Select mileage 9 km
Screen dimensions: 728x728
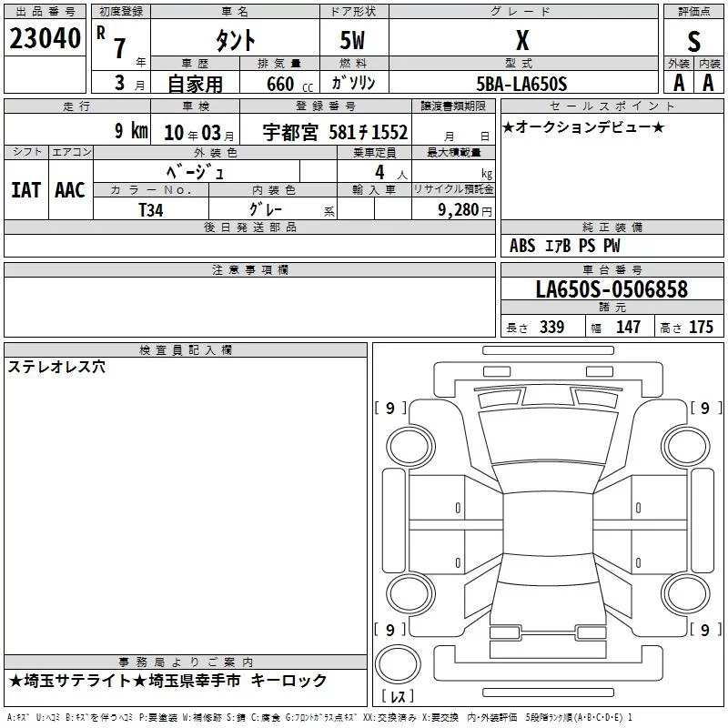pyautogui.click(x=131, y=131)
